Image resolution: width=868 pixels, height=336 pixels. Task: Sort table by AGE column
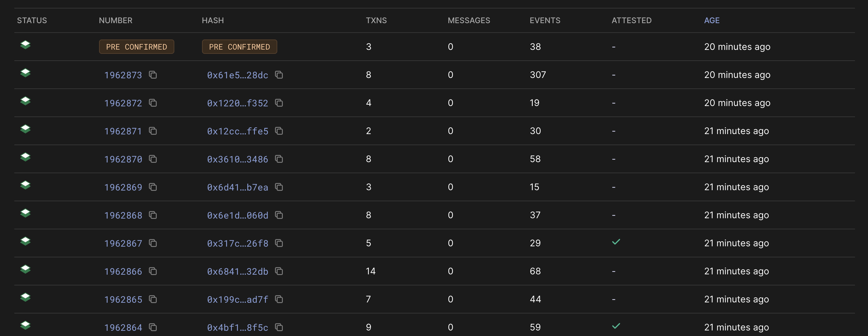click(x=712, y=21)
